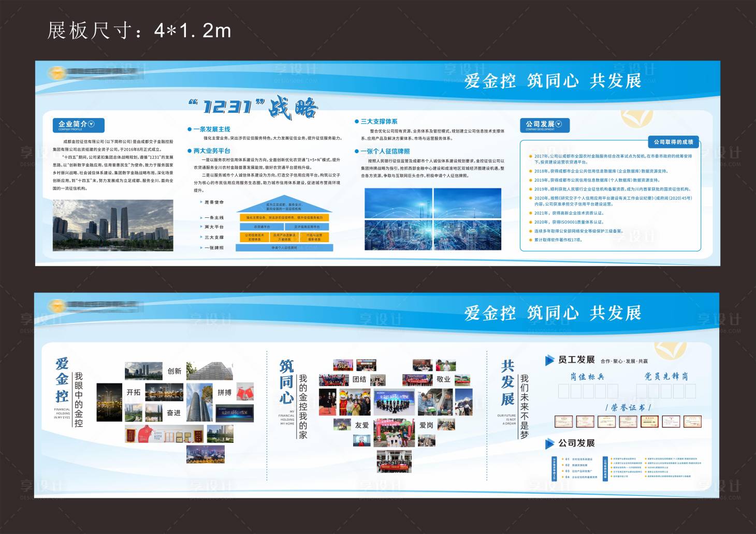The image size is (756, 534).
Task: Click the chevron icon in the blue 公司发展 button
Action: coord(559,124)
